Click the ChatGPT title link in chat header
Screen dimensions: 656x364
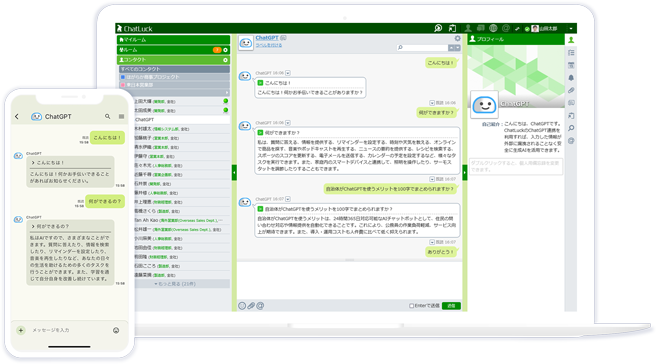click(x=267, y=38)
